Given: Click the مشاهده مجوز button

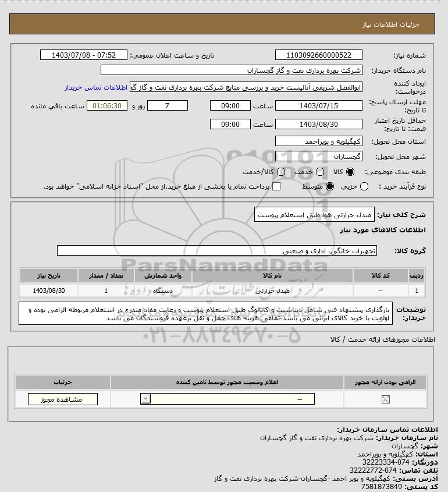Looking at the screenshot, I should 63,399.
